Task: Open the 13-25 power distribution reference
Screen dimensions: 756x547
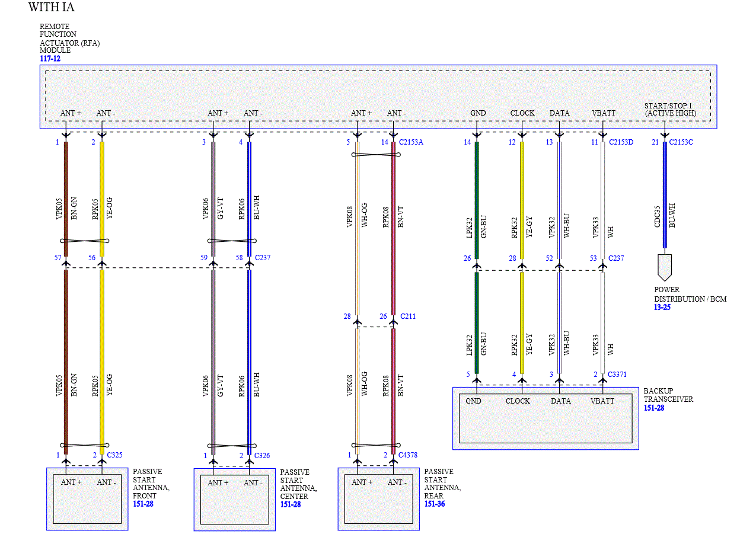Action: point(662,308)
